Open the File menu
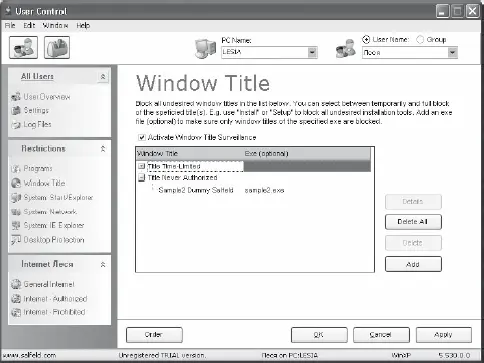The height and width of the screenshot is (363, 484). (10, 25)
